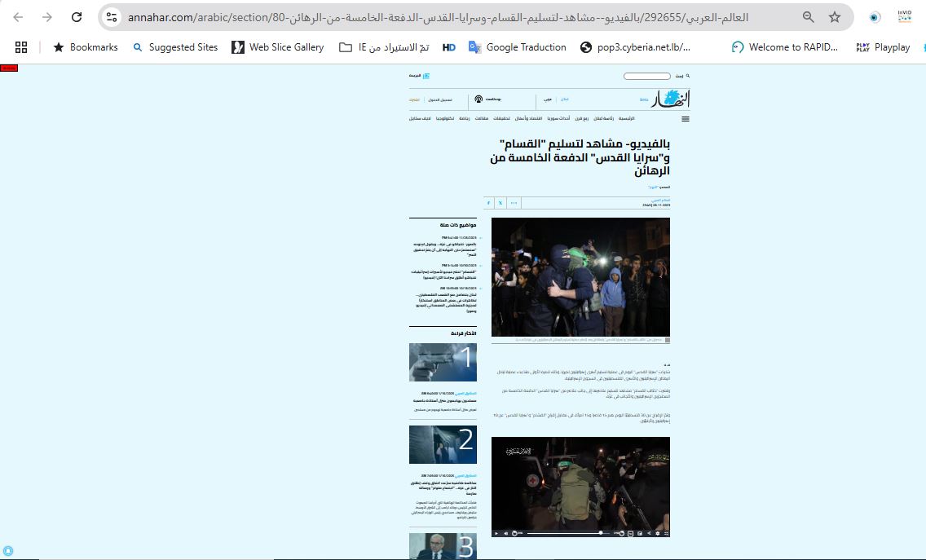The width and height of the screenshot is (926, 560).
Task: Toggle picture-in-picture on the video player
Action: tap(640, 533)
